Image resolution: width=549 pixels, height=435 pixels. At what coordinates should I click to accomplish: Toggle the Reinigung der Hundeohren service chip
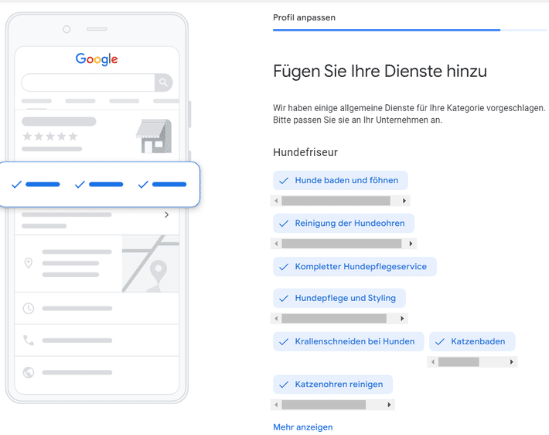pyautogui.click(x=343, y=223)
